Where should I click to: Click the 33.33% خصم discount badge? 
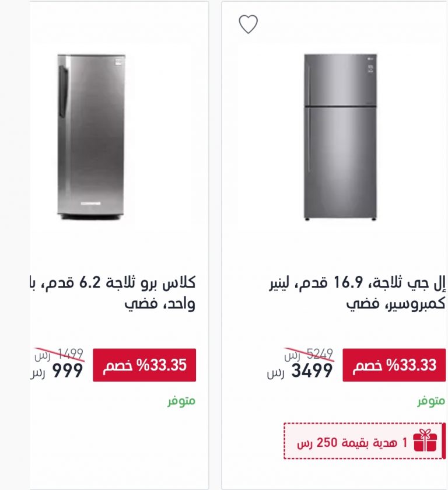(x=394, y=365)
